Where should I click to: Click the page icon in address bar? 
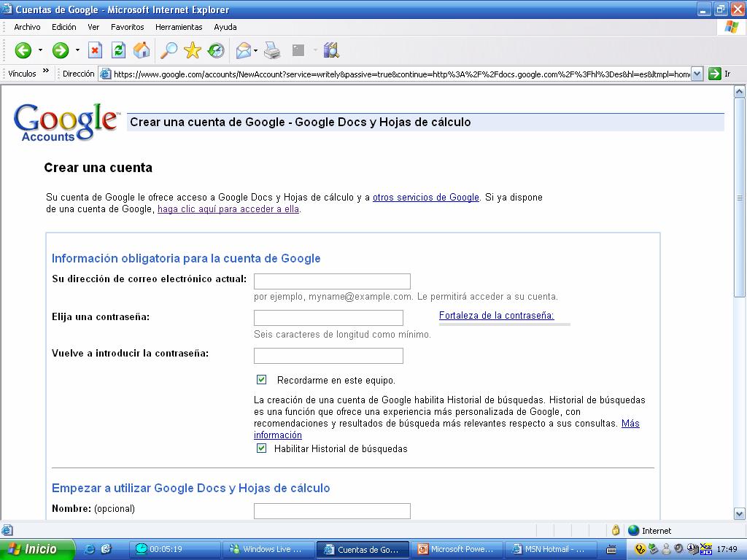click(x=105, y=74)
